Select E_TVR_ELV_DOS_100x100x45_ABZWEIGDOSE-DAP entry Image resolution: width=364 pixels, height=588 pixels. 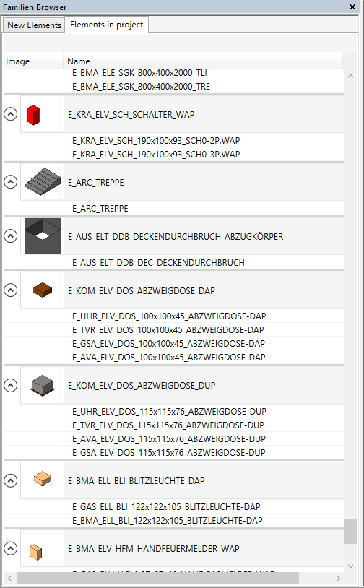click(168, 329)
